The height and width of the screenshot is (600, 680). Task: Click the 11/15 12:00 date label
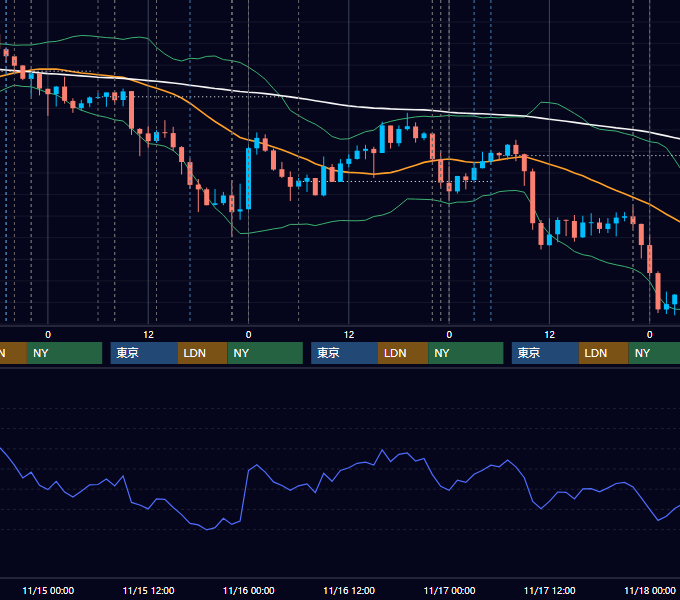coord(148,590)
